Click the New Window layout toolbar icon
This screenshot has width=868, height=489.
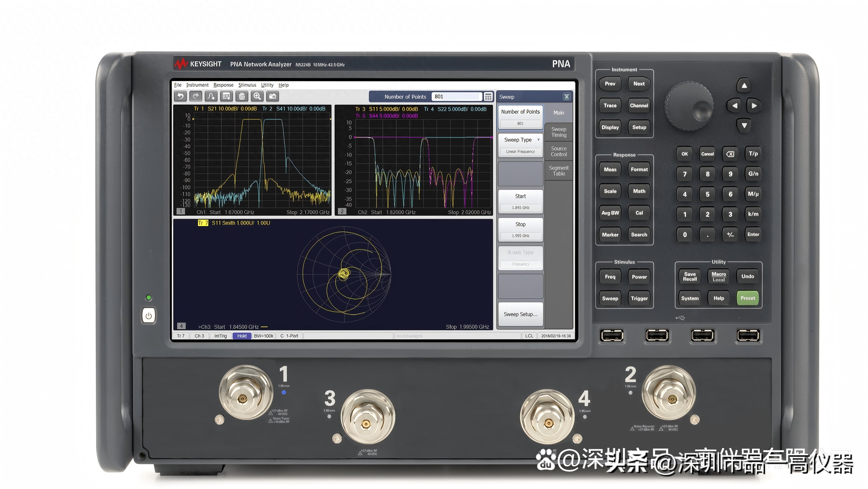tap(226, 96)
